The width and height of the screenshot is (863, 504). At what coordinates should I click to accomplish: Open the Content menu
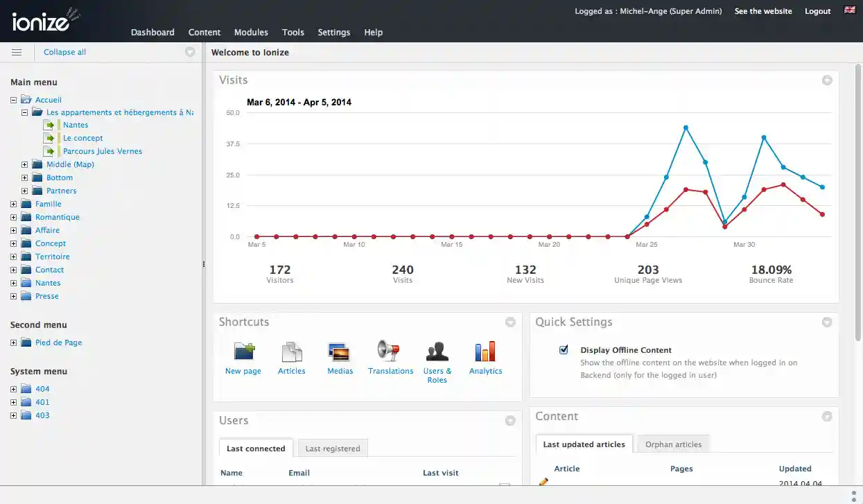[204, 33]
